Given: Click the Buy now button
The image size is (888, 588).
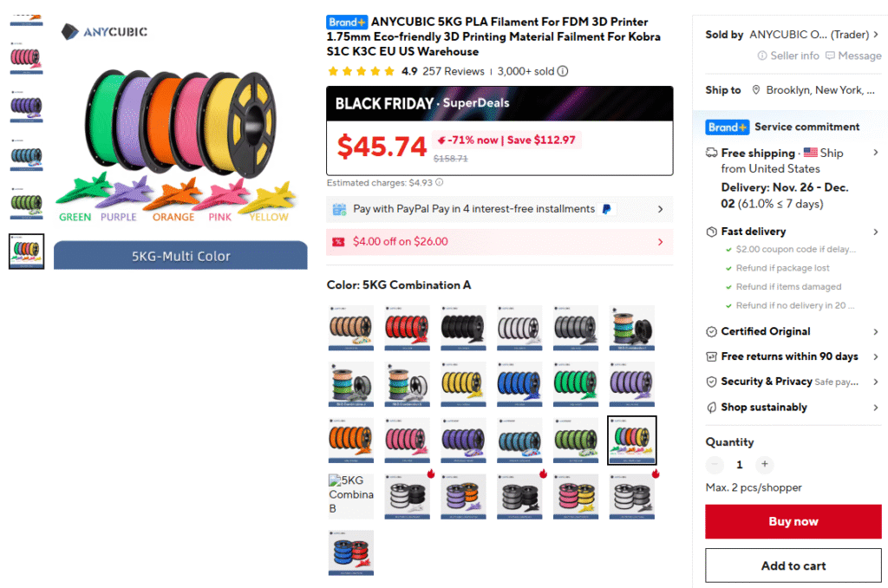Looking at the screenshot, I should (x=793, y=522).
